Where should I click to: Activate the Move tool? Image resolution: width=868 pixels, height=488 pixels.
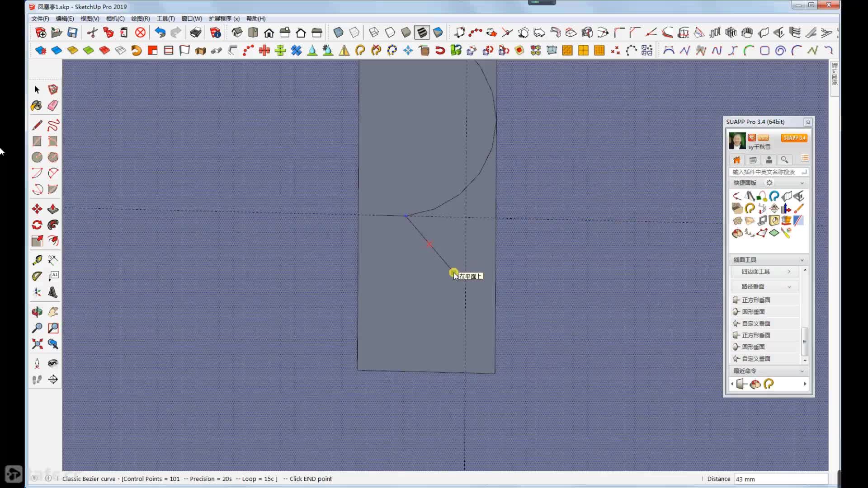point(37,209)
